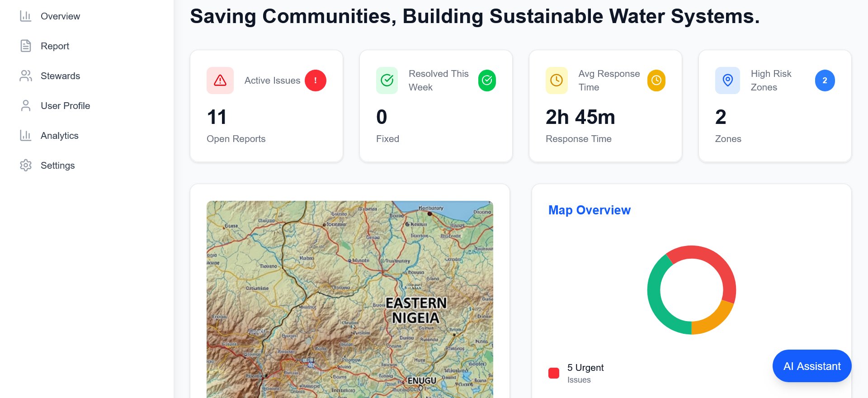Click the light green checkmark icon for Resolved This Week
Screen dimensions: 868x398
(387, 81)
